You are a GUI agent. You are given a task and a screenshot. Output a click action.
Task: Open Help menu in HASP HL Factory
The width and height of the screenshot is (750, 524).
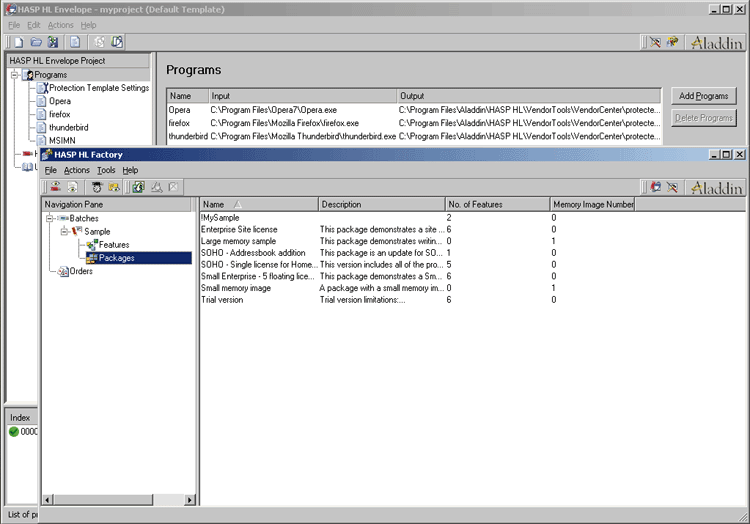click(x=130, y=170)
